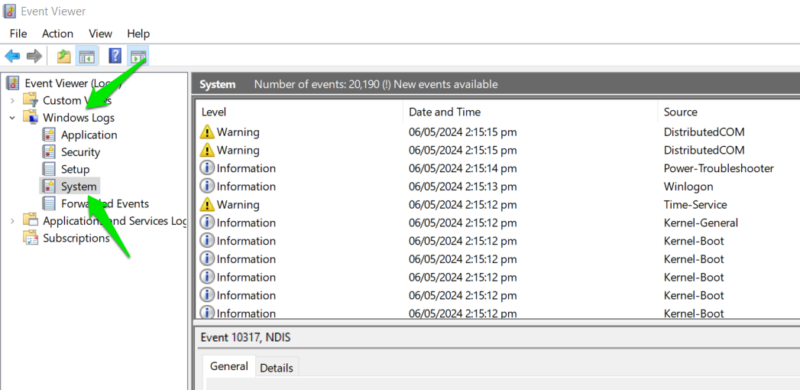The image size is (800, 390).
Task: Select the Winlogon event's Information text
Action: point(246,186)
